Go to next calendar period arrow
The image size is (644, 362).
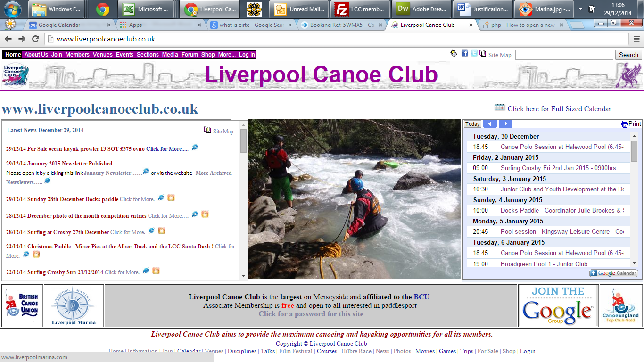point(505,124)
